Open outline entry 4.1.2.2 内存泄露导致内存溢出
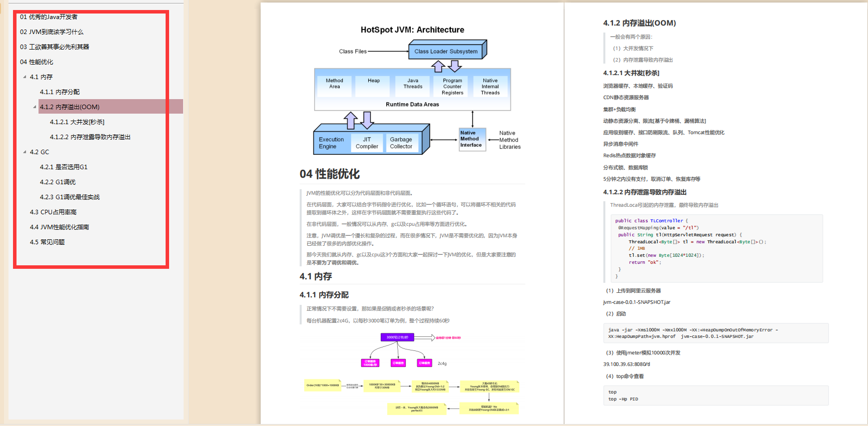 (90, 137)
